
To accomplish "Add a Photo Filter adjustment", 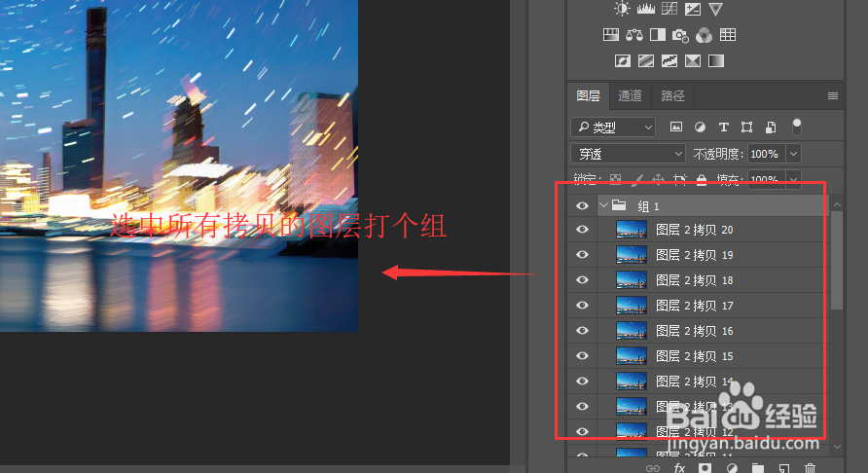I will tap(680, 35).
